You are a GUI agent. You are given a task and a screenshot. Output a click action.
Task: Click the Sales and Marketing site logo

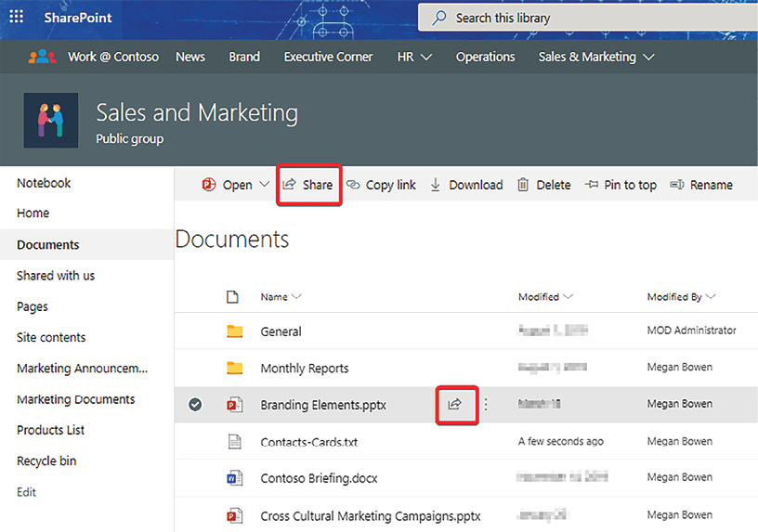point(51,120)
